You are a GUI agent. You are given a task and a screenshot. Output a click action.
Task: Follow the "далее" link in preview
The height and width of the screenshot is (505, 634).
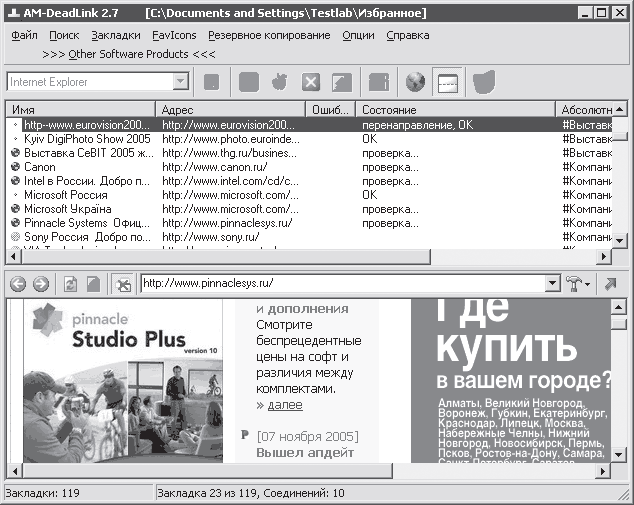(x=285, y=405)
